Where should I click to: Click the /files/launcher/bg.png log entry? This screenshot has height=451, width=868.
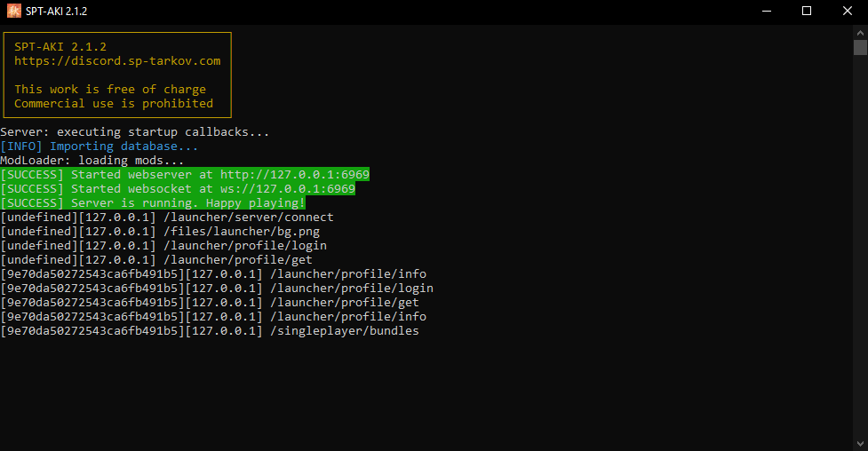point(160,232)
